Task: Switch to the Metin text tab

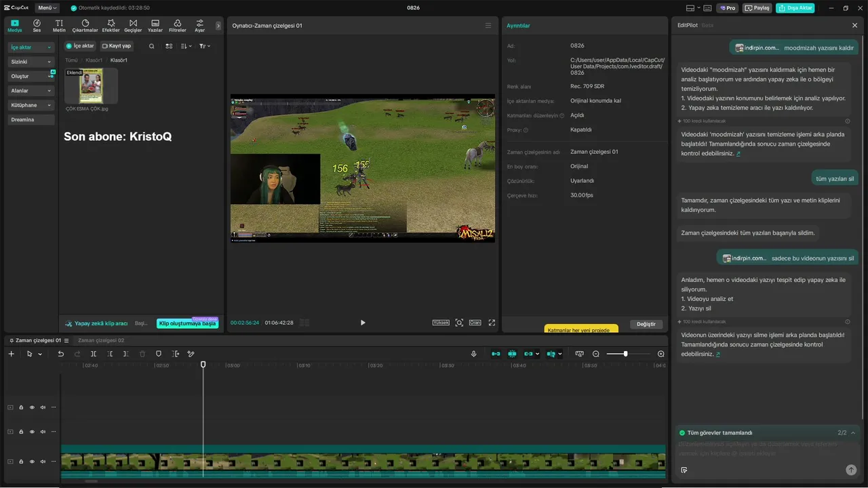Action: (x=59, y=26)
